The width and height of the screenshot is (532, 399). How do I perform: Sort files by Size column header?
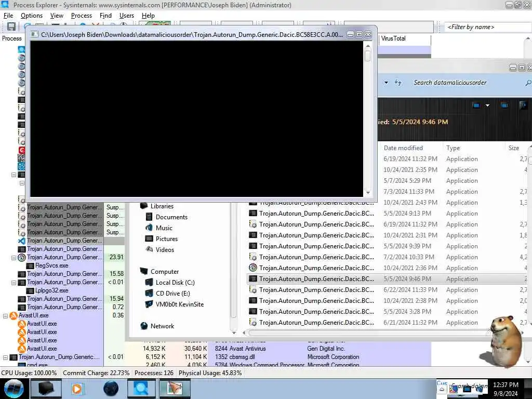click(513, 148)
